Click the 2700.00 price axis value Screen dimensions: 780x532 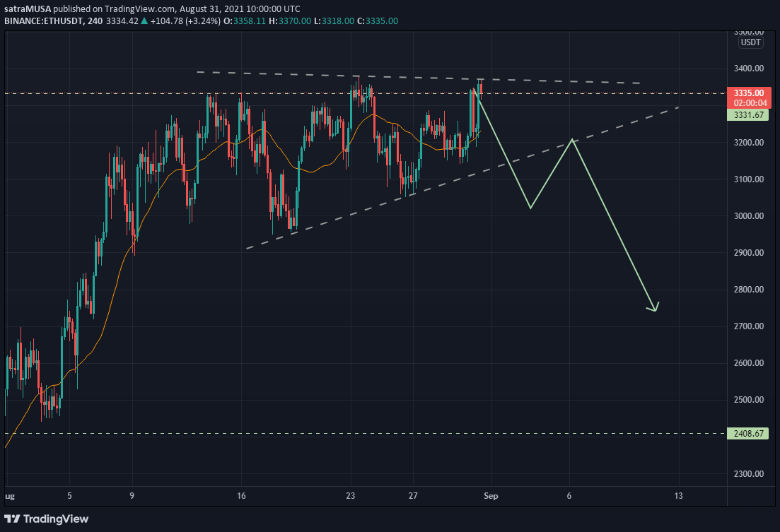(x=749, y=326)
